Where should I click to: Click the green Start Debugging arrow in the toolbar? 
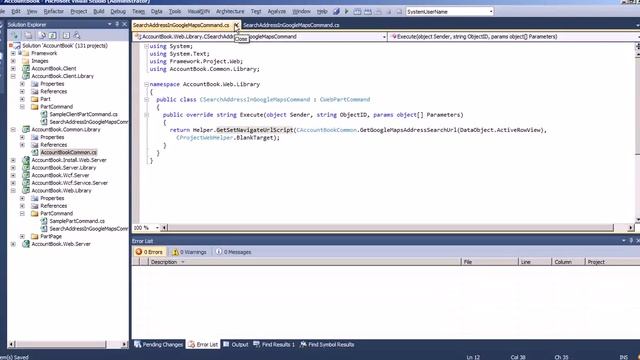(x=347, y=11)
